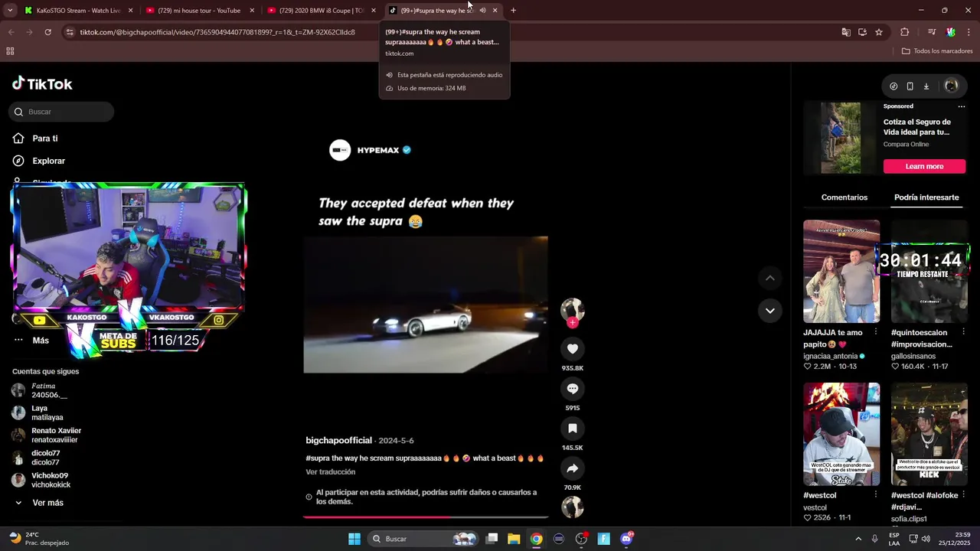Mute the TikTok tab audio icon
Screen dimensions: 980x551
(482, 11)
